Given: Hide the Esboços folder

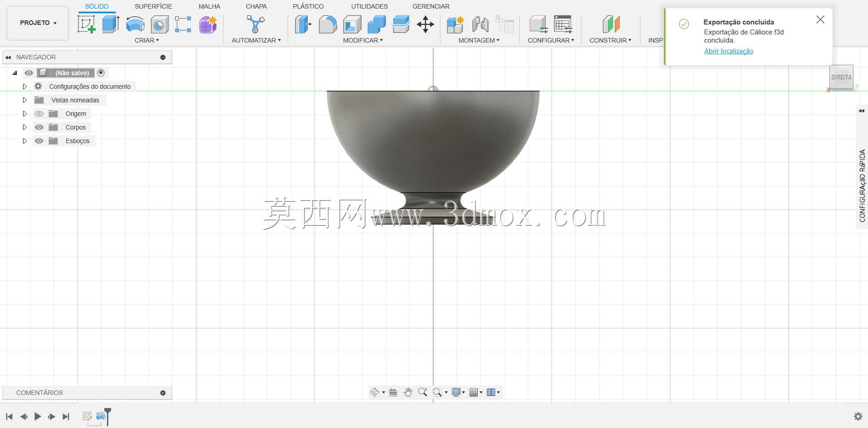Looking at the screenshot, I should 39,141.
